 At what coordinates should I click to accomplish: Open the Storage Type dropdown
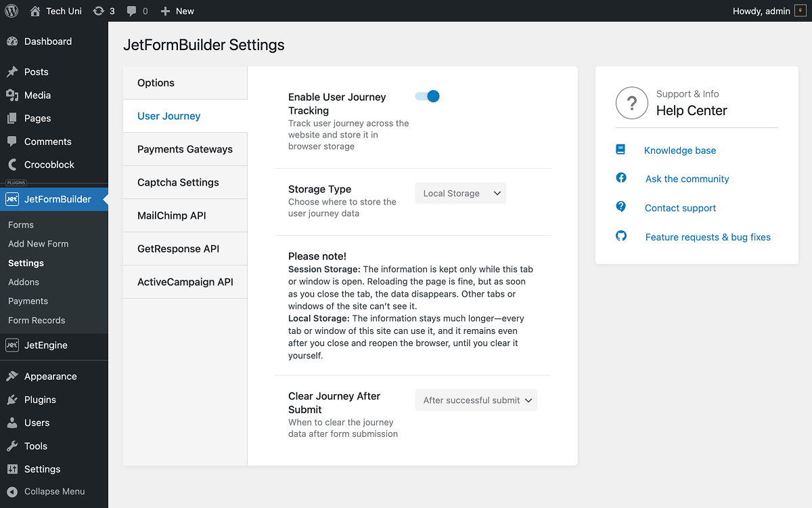(460, 193)
